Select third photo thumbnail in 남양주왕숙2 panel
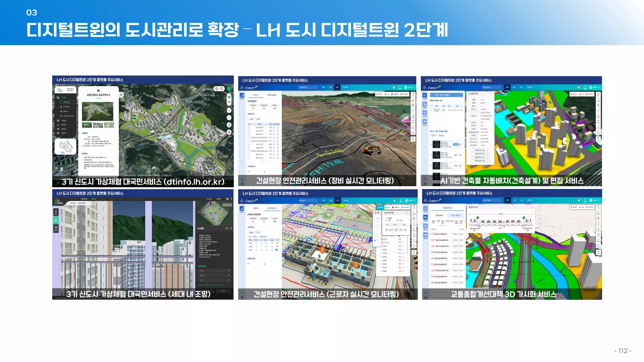 tap(109, 125)
